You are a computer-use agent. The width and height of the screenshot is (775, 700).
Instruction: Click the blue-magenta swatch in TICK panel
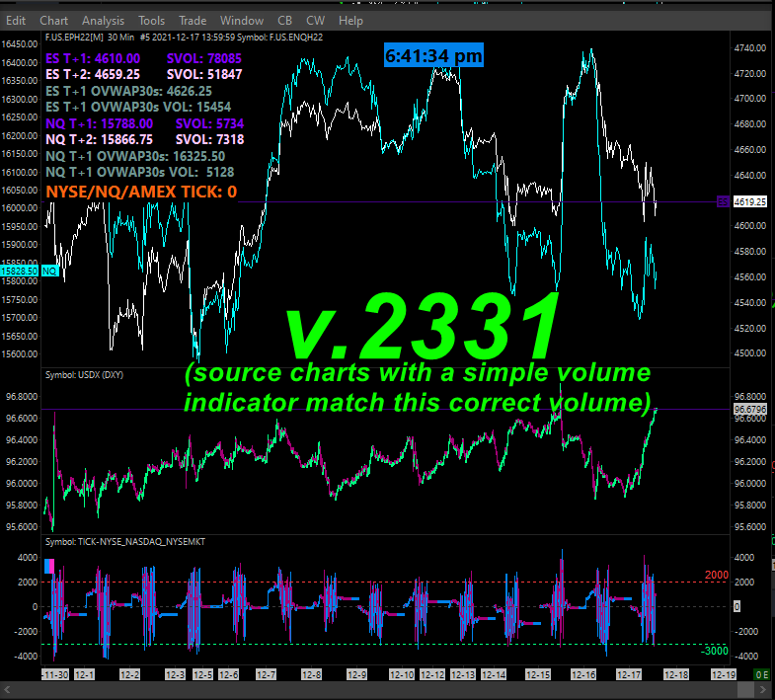(x=49, y=566)
